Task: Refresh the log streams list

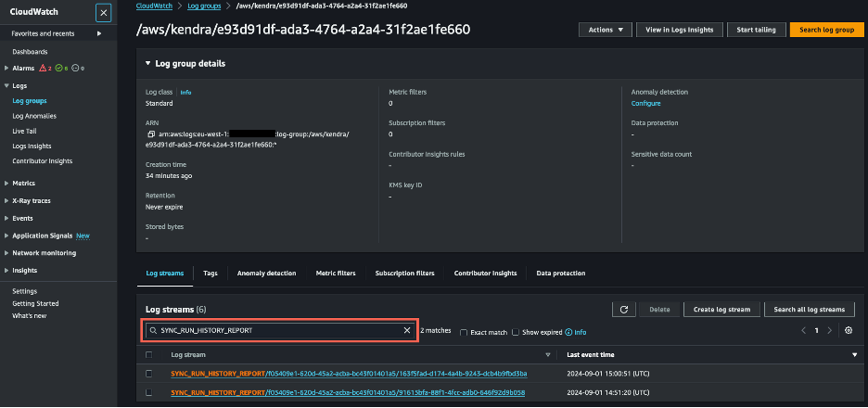Action: click(624, 310)
